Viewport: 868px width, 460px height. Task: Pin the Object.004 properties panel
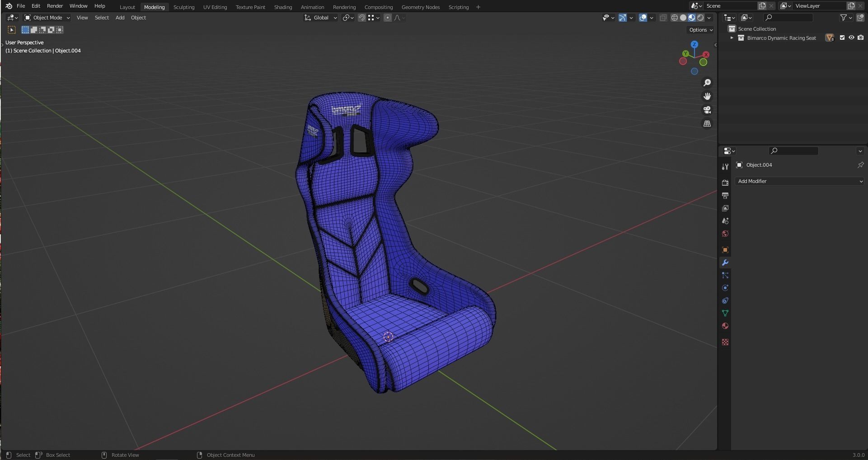860,165
